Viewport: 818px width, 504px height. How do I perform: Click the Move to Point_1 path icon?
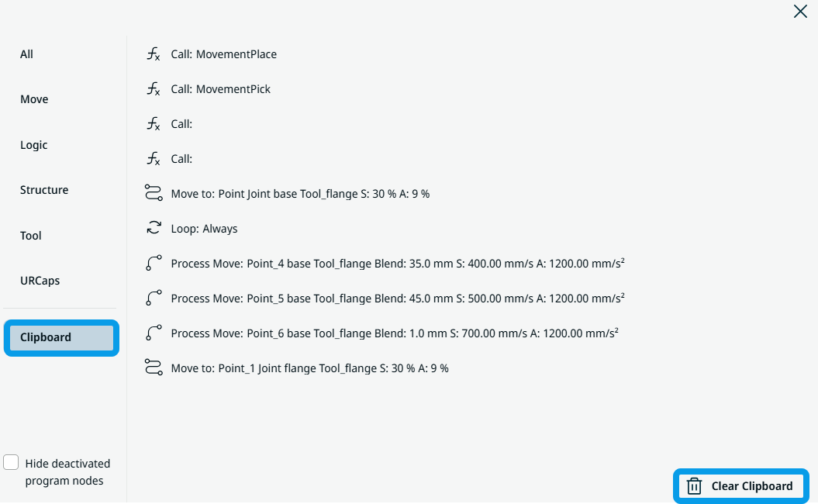coord(154,368)
